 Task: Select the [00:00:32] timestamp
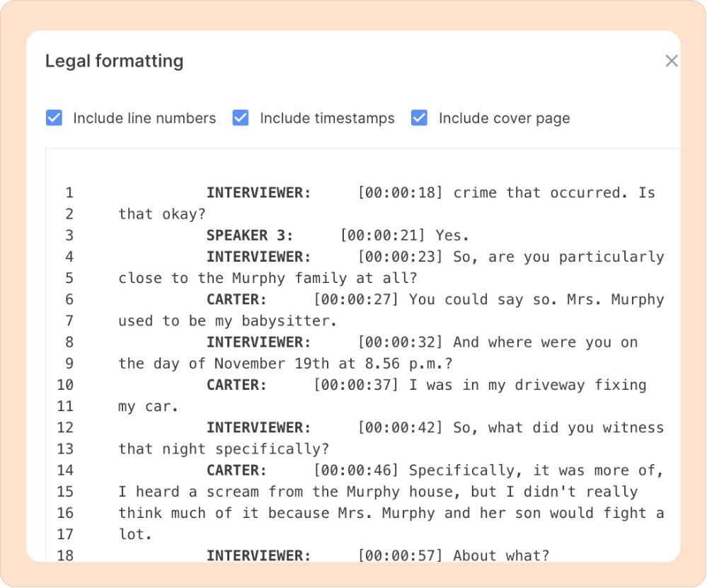tap(400, 342)
